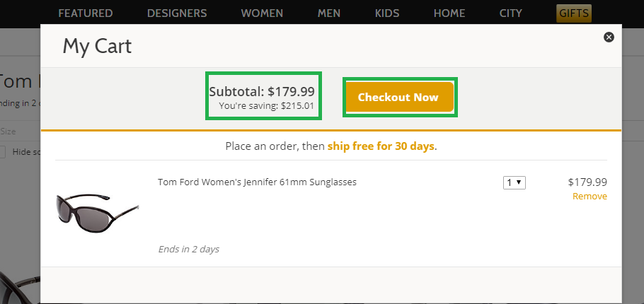Close the My Cart popup

click(x=609, y=37)
